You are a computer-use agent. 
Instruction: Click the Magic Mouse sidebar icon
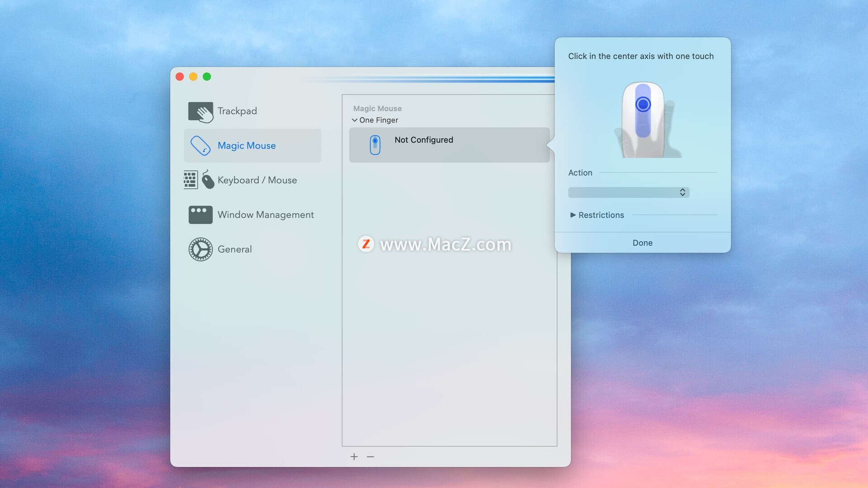click(200, 145)
